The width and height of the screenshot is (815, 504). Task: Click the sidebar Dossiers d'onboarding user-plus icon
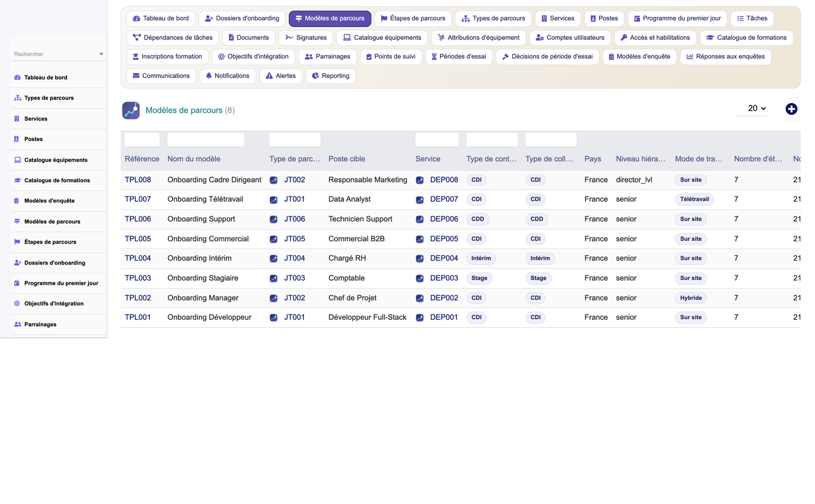pyautogui.click(x=17, y=263)
